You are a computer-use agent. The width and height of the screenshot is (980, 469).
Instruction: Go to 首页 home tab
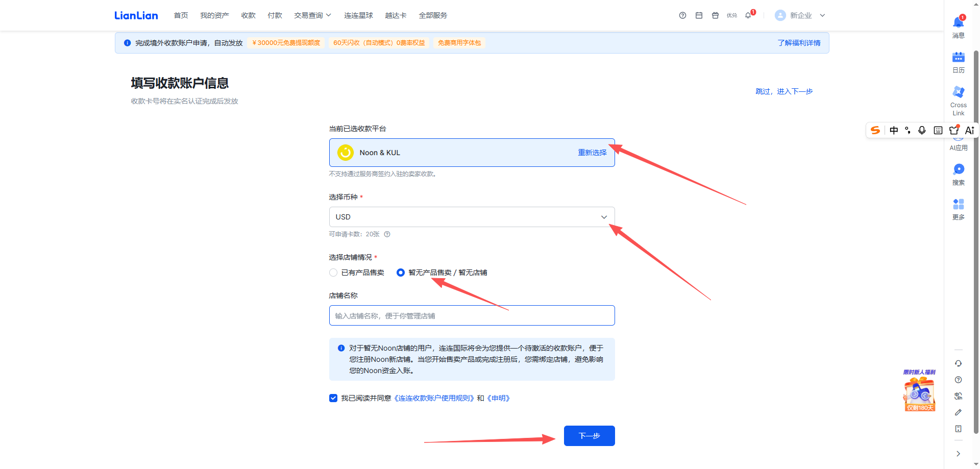coord(181,15)
